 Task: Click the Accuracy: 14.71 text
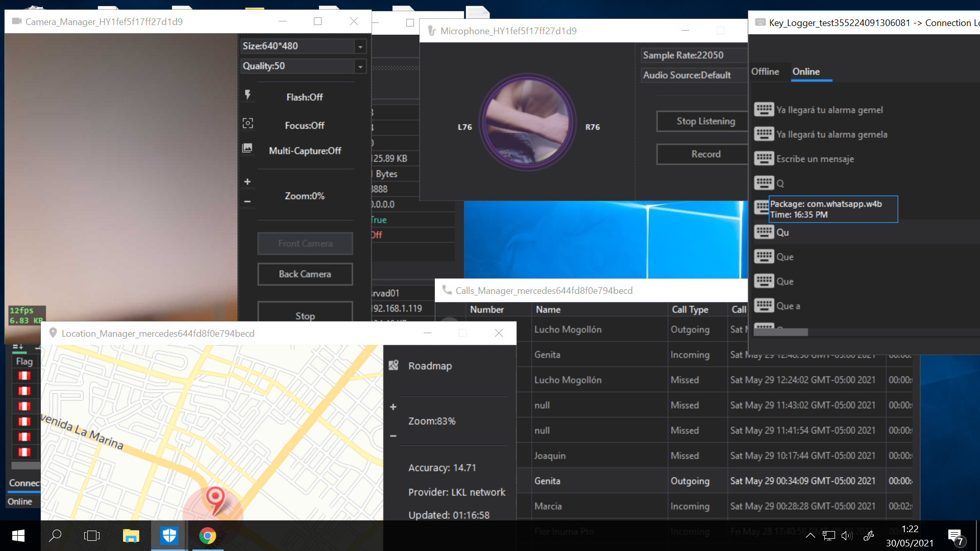point(442,468)
